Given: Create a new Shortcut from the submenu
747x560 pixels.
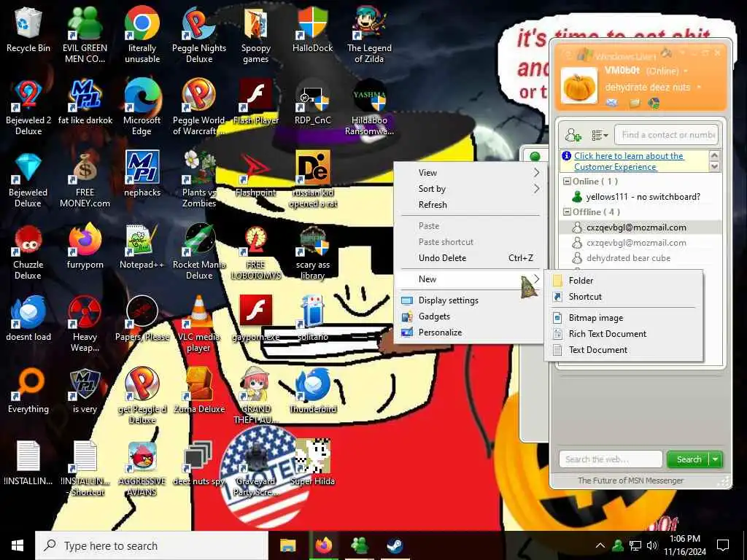Looking at the screenshot, I should pos(624,297).
